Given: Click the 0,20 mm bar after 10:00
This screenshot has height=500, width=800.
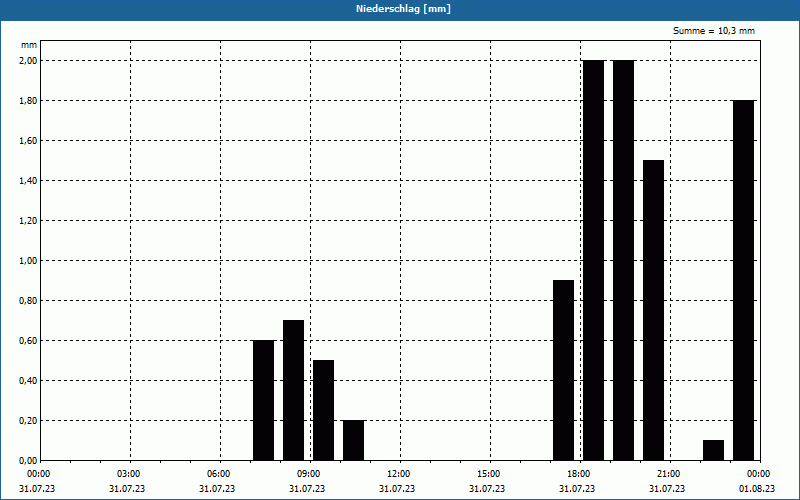Looking at the screenshot, I should 354,440.
